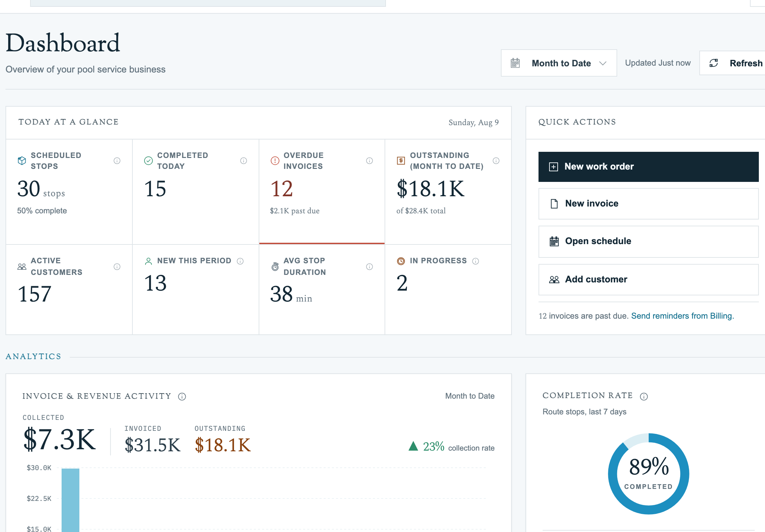Image resolution: width=765 pixels, height=532 pixels.
Task: Click info icon on Scheduled Stops card
Action: point(117,161)
